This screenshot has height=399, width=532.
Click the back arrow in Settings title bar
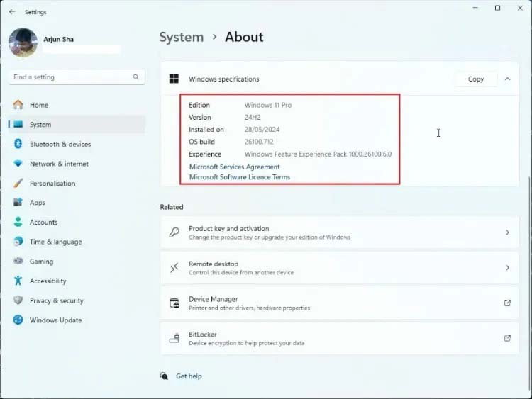(x=12, y=11)
